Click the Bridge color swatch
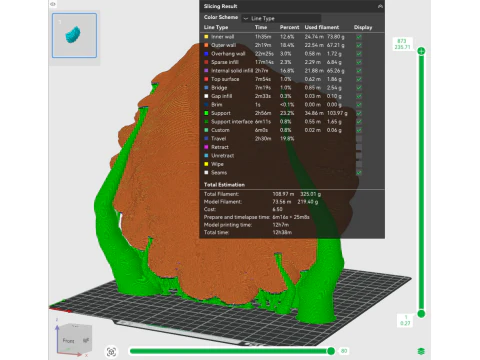 coord(206,88)
